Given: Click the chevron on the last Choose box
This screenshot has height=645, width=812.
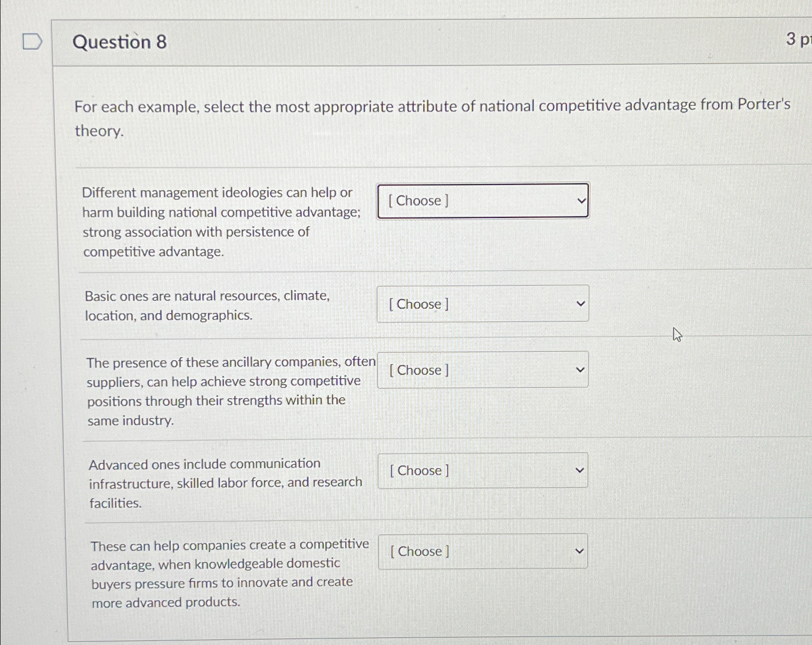Looking at the screenshot, I should (579, 550).
